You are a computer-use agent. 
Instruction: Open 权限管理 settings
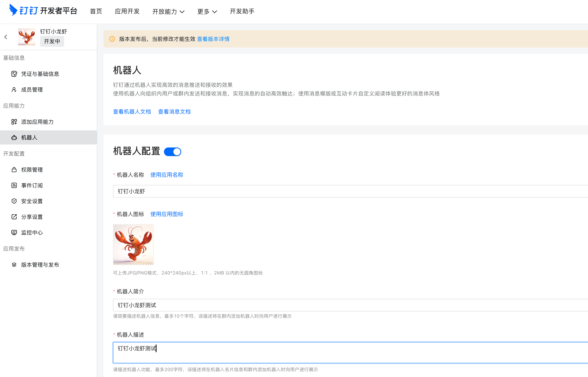point(32,169)
